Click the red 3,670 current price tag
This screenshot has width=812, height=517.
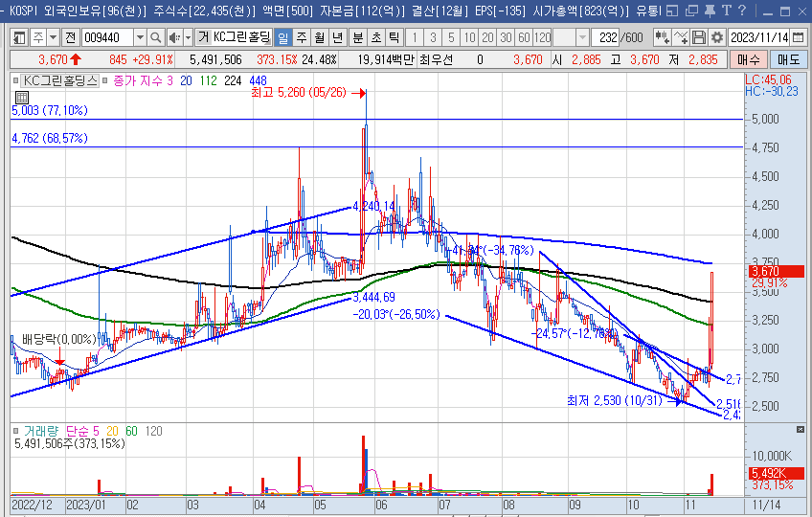tap(777, 272)
